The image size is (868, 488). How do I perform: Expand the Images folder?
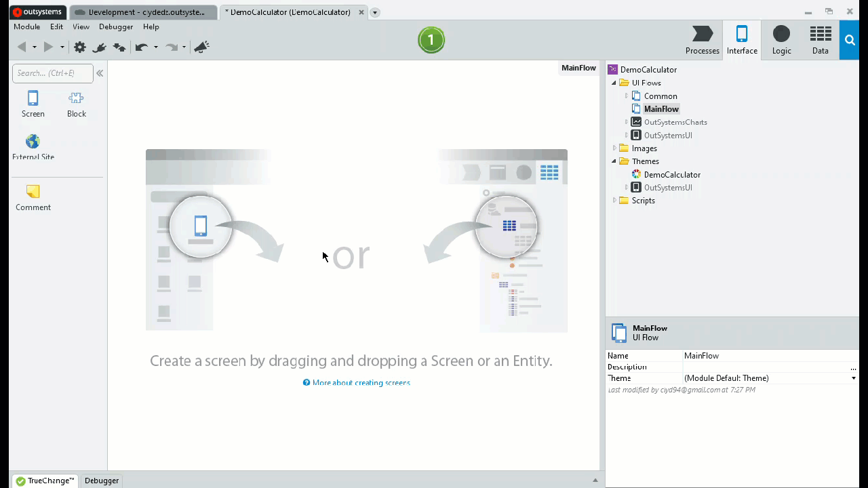click(614, 148)
